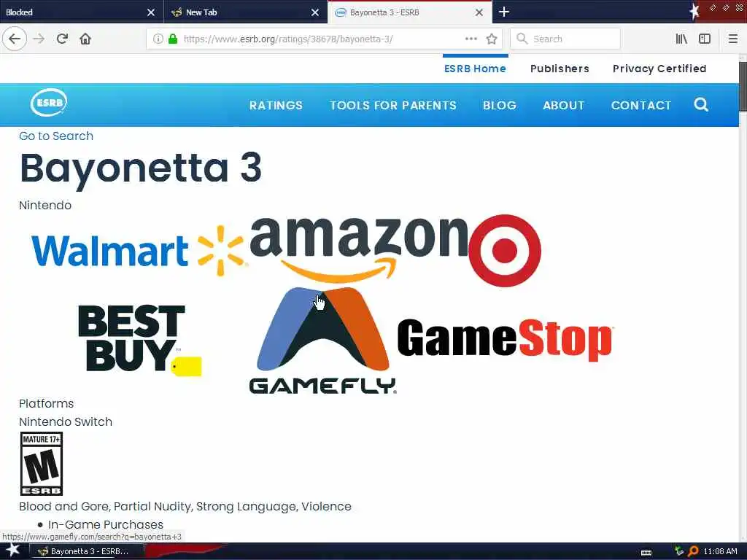Screen dimensions: 747x560
Task: Open the CONTACT menu item
Action: pyautogui.click(x=641, y=105)
